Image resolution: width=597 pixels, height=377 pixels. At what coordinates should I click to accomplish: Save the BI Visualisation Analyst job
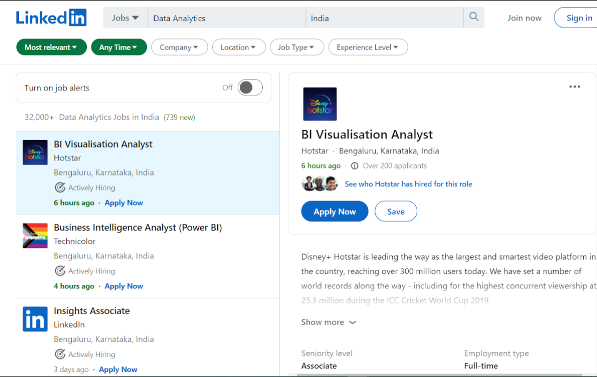point(396,211)
